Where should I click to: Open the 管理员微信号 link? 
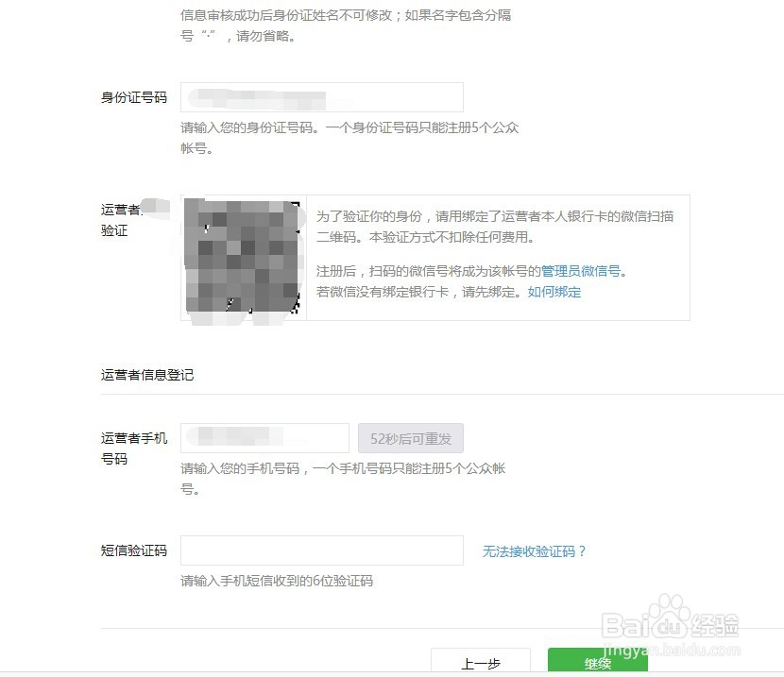(x=581, y=271)
